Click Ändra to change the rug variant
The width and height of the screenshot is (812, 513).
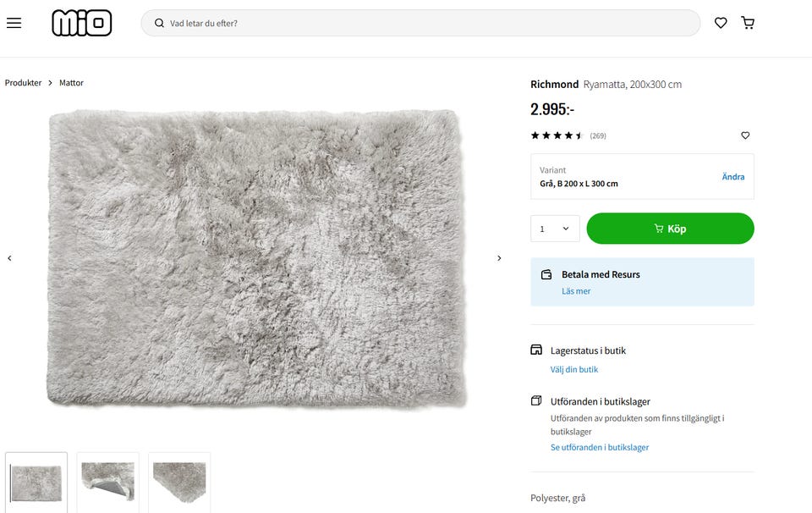pos(733,176)
